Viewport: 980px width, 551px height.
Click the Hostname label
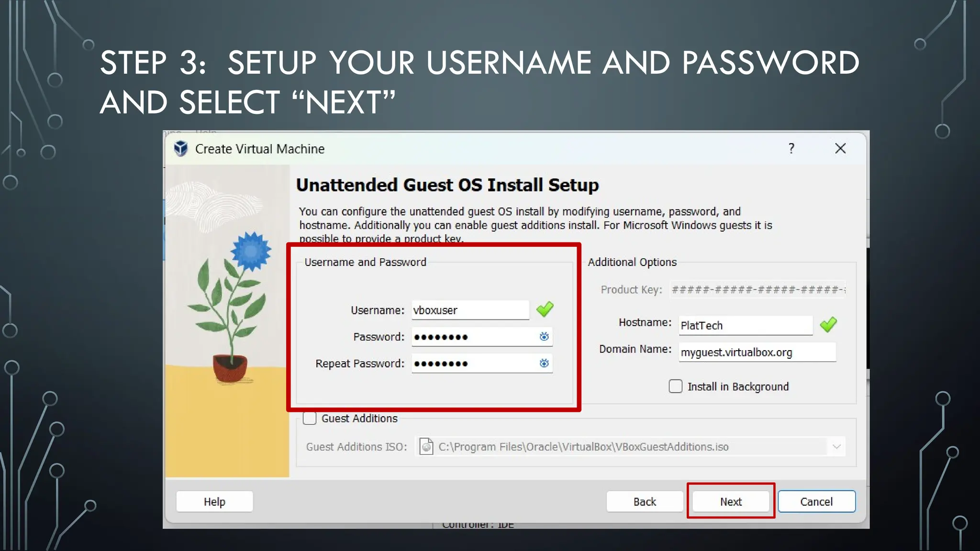point(645,322)
